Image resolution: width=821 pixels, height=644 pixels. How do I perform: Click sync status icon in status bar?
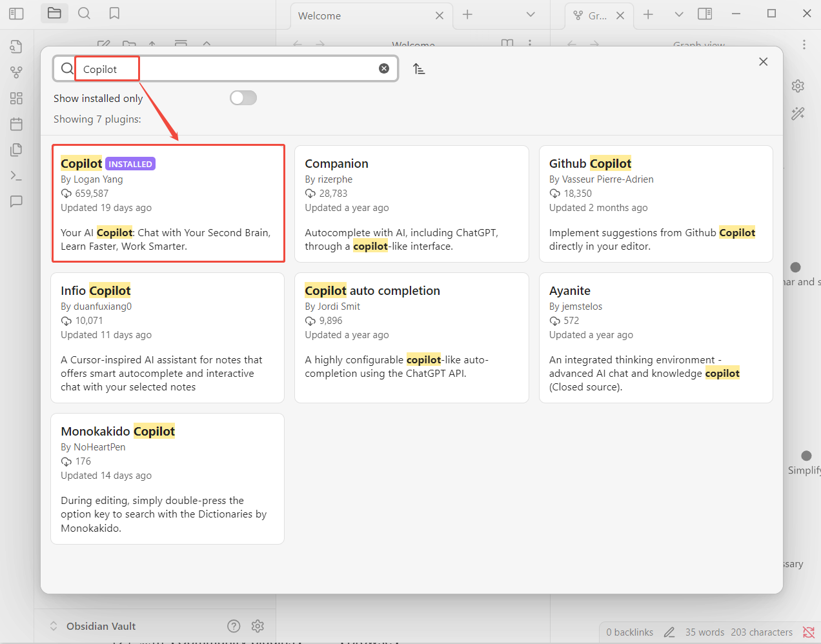808,632
